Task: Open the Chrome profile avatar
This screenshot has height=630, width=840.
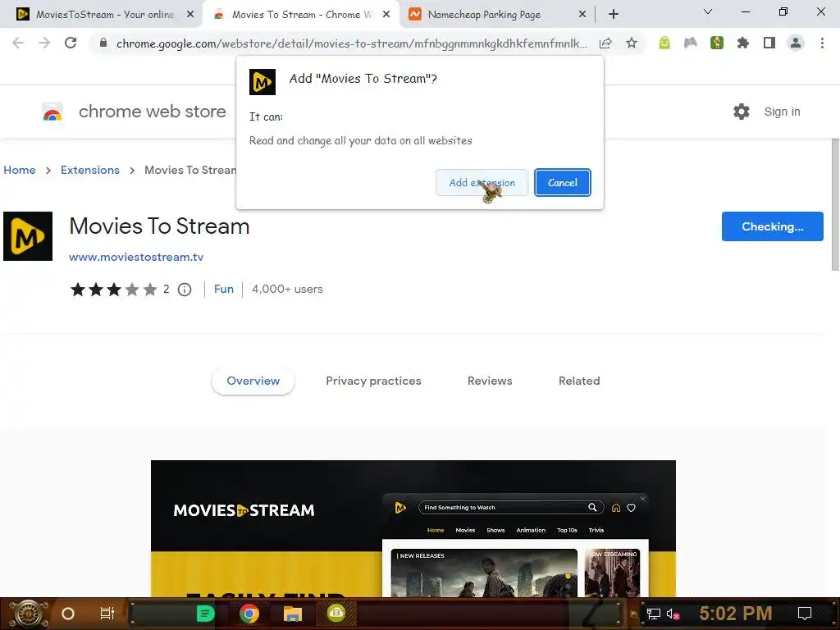Action: pyautogui.click(x=796, y=43)
